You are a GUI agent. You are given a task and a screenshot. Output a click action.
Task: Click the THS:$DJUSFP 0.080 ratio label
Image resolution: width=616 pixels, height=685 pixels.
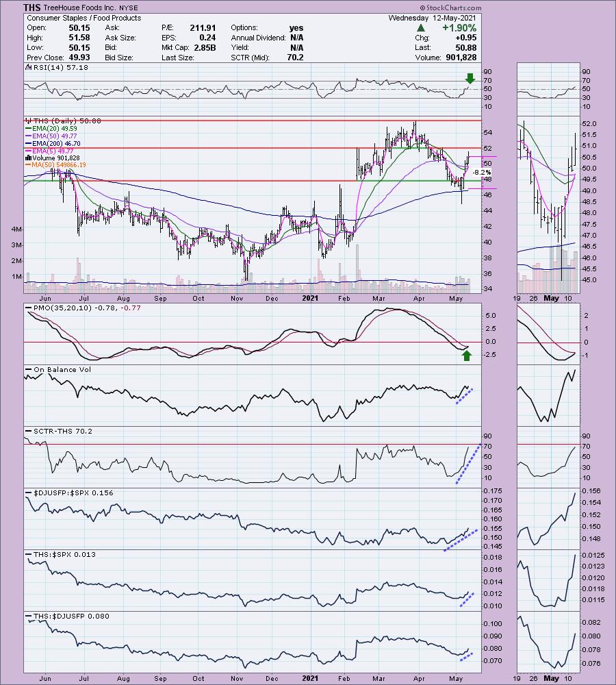coord(72,616)
